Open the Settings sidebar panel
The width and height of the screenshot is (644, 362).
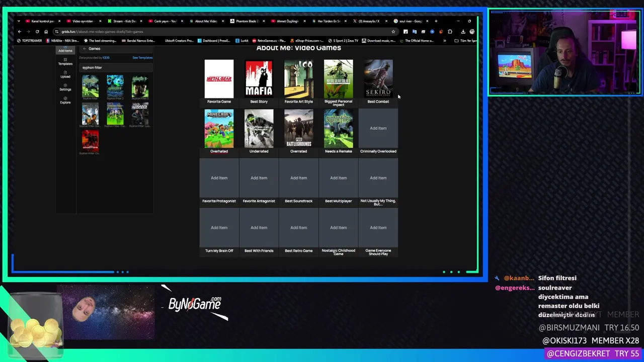[x=65, y=87]
